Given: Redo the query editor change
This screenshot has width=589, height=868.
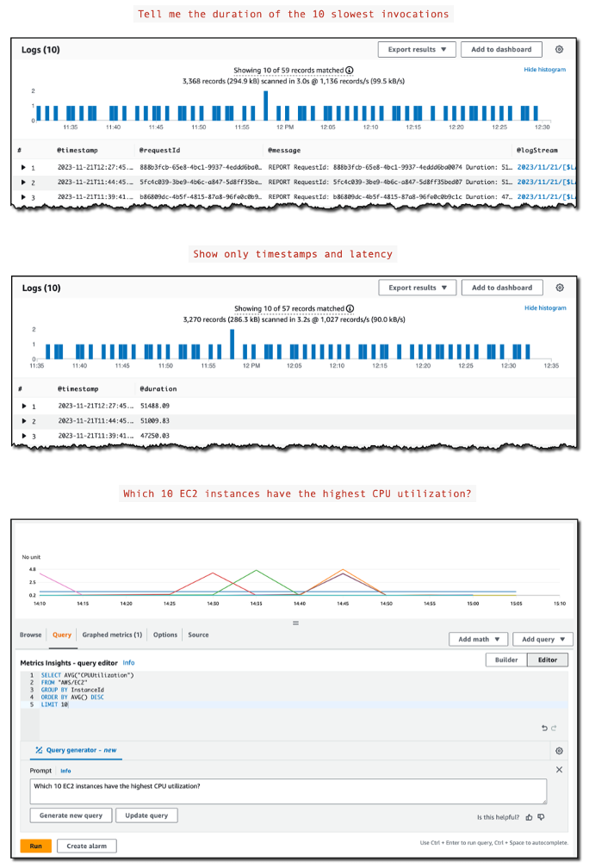Looking at the screenshot, I should tap(554, 728).
